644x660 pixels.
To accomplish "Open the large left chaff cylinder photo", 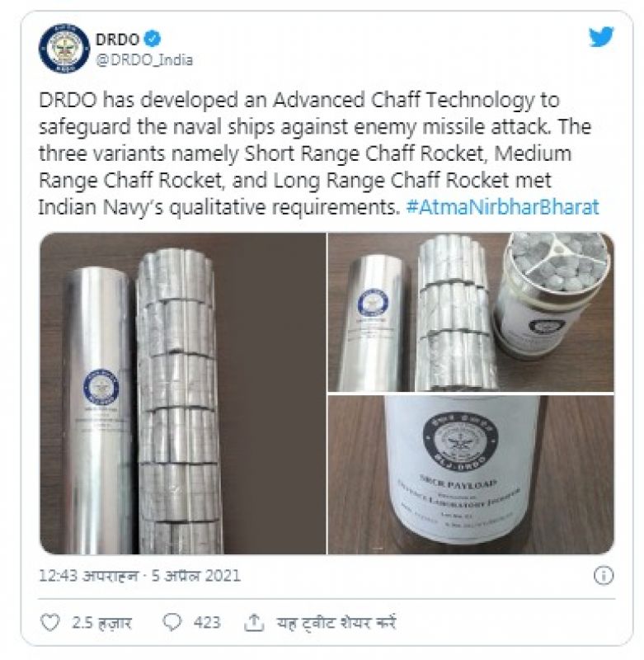I will point(182,394).
